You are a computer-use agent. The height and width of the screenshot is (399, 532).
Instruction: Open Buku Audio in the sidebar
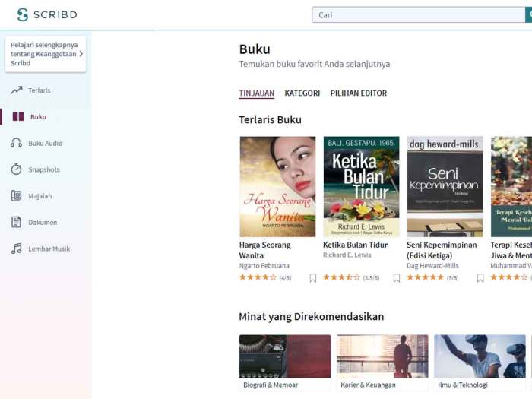[46, 143]
